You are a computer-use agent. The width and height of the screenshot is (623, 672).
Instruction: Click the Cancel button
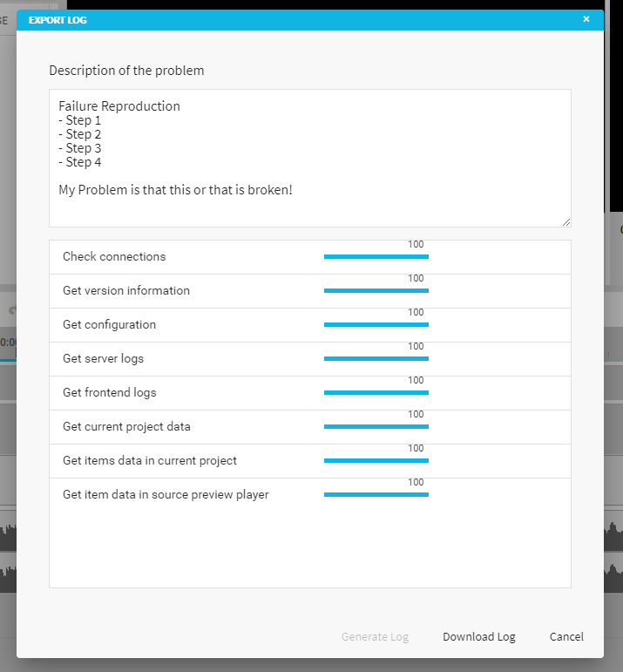[x=566, y=637]
